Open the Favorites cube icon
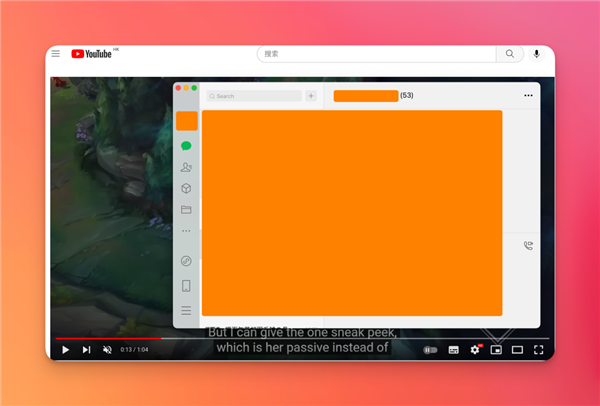 click(x=186, y=188)
